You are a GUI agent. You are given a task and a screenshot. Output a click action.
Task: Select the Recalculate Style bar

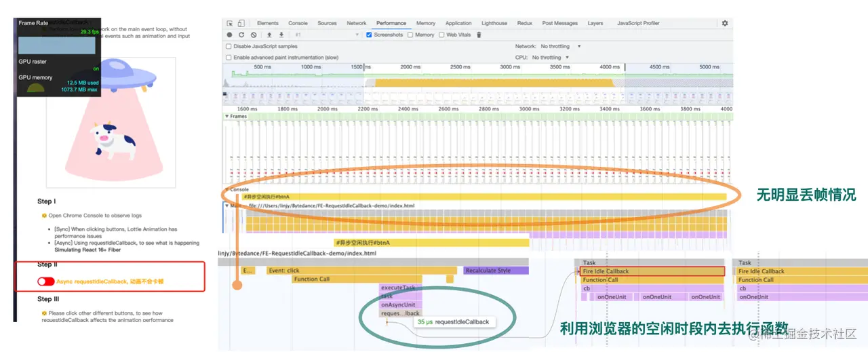click(496, 271)
